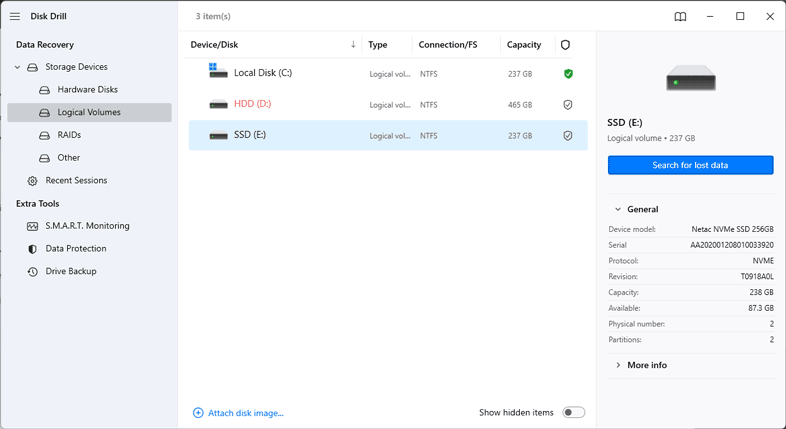Screen dimensions: 786x429
Task: Click the Drive Backup clock icon
Action: [33, 272]
